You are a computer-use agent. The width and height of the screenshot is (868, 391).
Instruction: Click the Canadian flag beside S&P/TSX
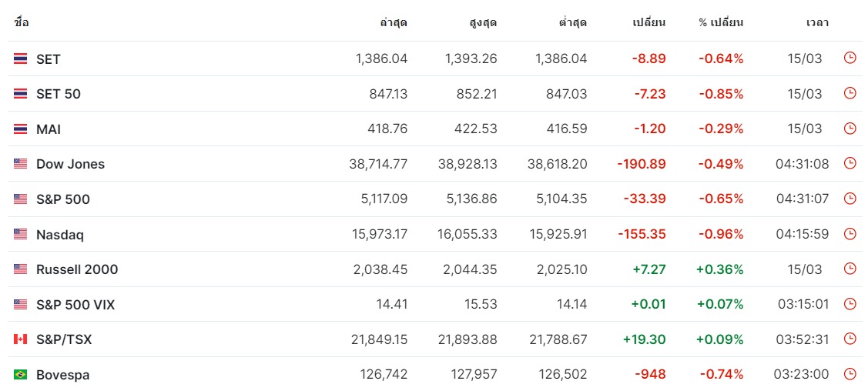(21, 339)
